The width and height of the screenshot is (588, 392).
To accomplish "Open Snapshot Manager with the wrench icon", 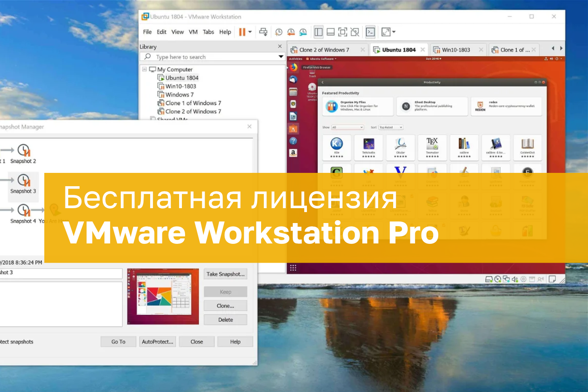I will [303, 32].
